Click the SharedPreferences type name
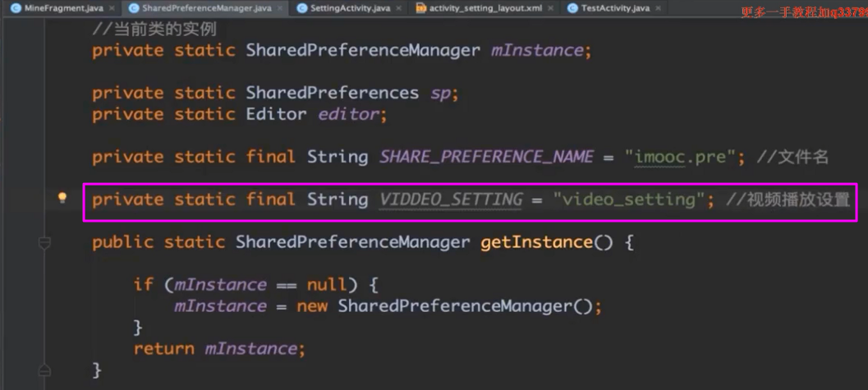Viewport: 868px width, 390px height. pos(332,93)
